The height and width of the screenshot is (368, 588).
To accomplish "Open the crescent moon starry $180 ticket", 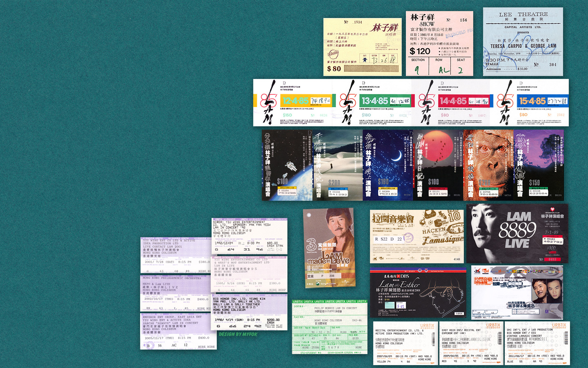I will 388,165.
